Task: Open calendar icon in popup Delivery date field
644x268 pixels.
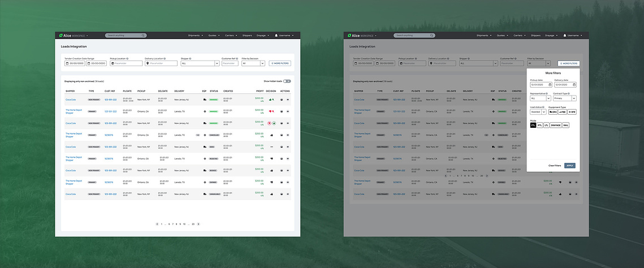Action: [574, 85]
